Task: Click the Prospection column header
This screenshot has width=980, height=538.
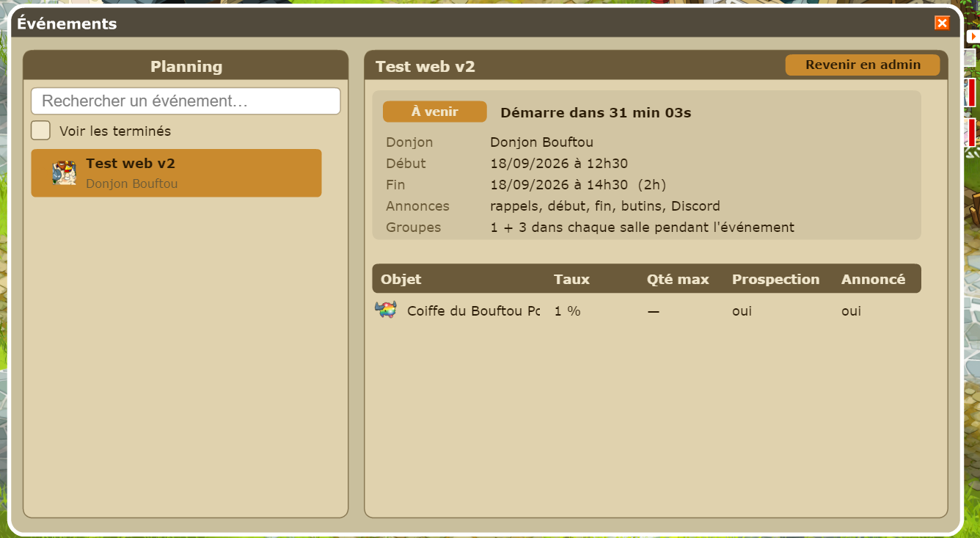Action: [775, 279]
